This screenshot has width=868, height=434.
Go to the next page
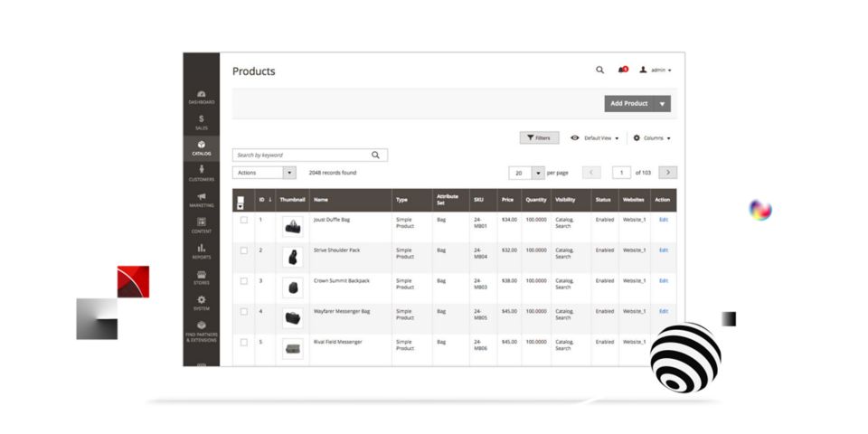(x=667, y=173)
